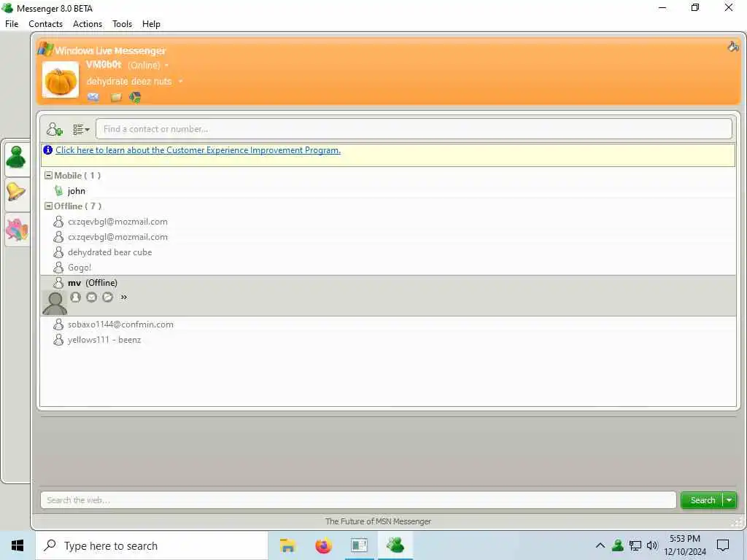The height and width of the screenshot is (560, 747).
Task: Click the Add a Contact icon
Action: coord(54,129)
